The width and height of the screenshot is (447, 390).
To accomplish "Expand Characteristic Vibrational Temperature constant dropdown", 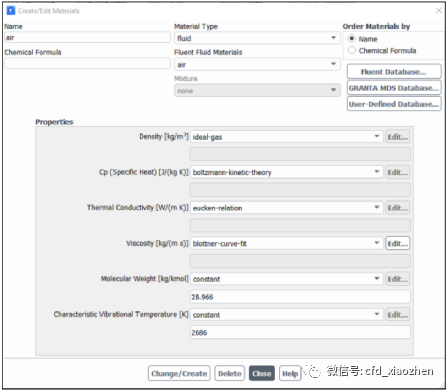I will (x=286, y=315).
